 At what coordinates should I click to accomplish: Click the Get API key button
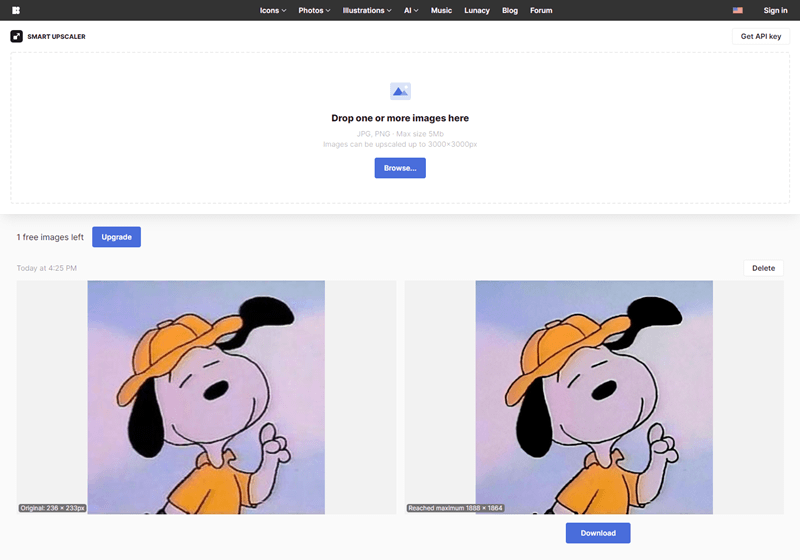[x=761, y=36]
